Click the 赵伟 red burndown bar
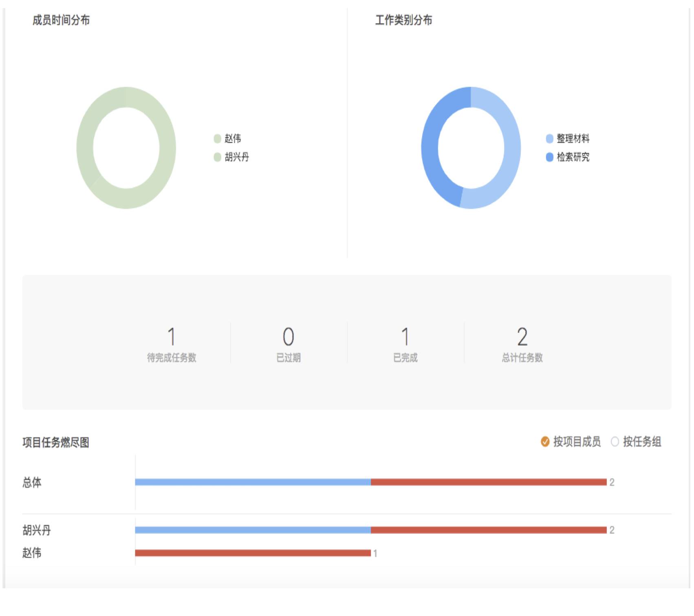694x616 pixels. tap(253, 553)
